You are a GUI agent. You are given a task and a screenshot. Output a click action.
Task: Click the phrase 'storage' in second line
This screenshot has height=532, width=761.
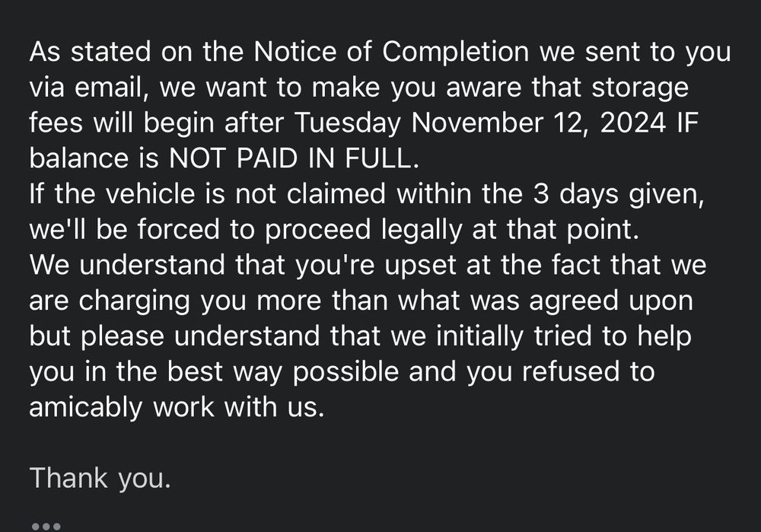click(x=640, y=89)
